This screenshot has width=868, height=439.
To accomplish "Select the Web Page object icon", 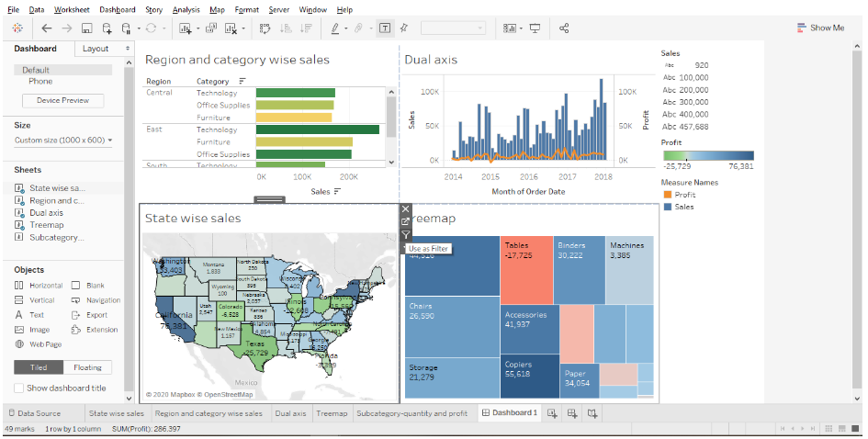I will [x=20, y=344].
